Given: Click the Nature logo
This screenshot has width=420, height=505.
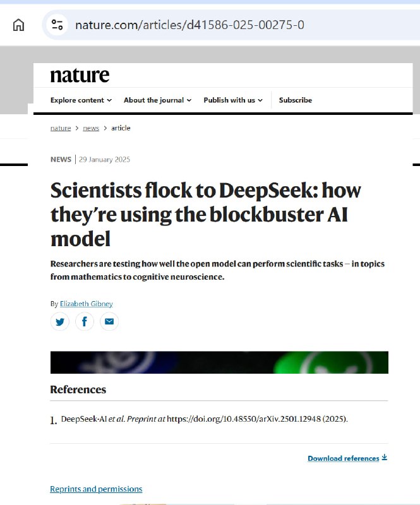Looking at the screenshot, I should pyautogui.click(x=80, y=75).
